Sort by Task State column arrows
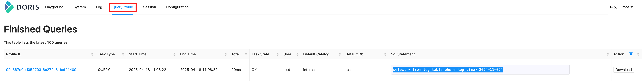644x81 pixels. pyautogui.click(x=277, y=54)
